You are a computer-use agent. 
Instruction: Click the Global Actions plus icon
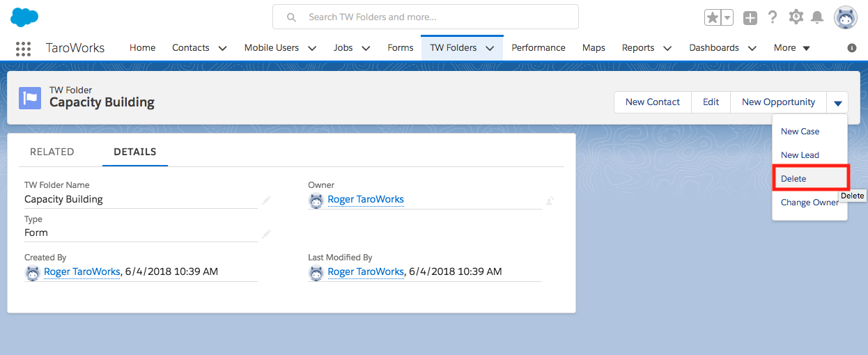coord(750,18)
